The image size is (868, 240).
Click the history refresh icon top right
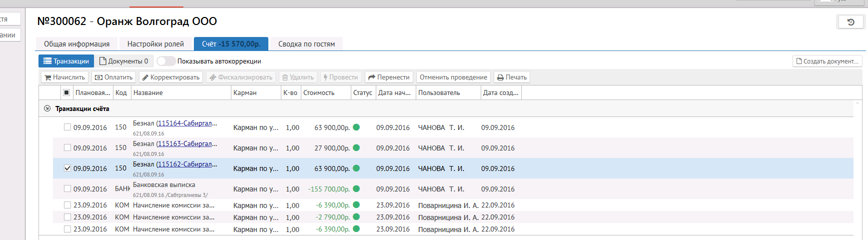click(851, 22)
